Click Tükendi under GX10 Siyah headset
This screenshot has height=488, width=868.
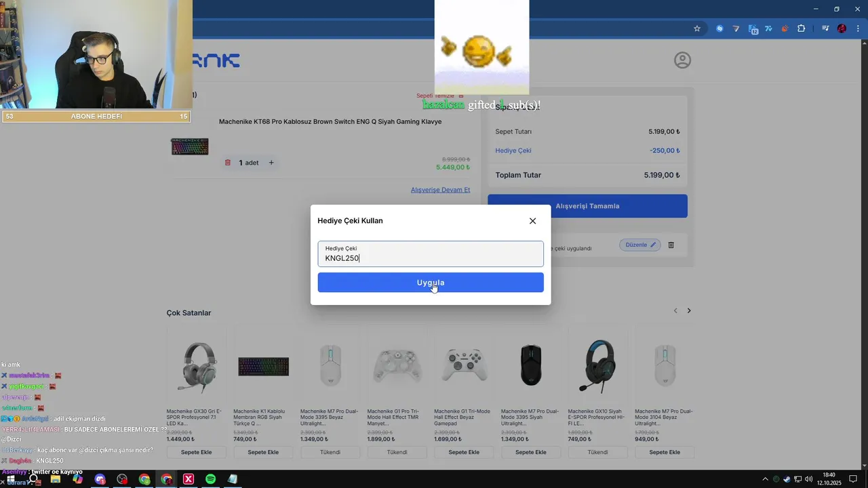pyautogui.click(x=597, y=452)
